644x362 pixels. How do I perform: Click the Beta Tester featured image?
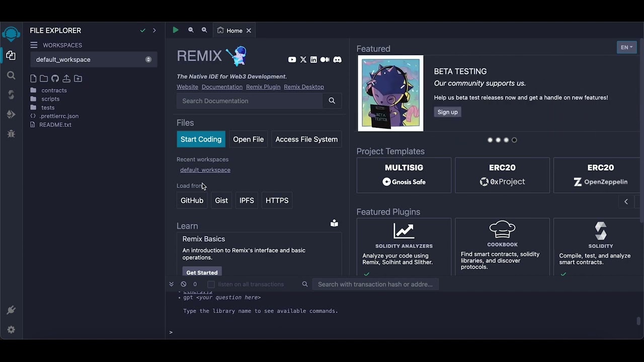click(390, 93)
